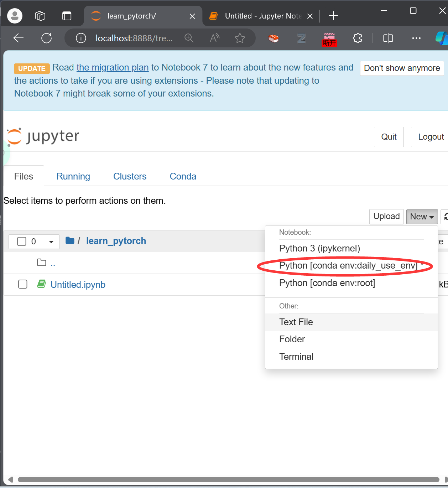Choose Python [conda env:root] notebook
Screen dimensions: 448x488
(x=351, y=283)
